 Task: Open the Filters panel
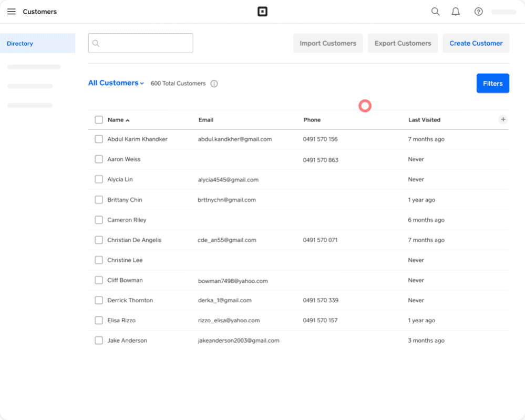[492, 84]
